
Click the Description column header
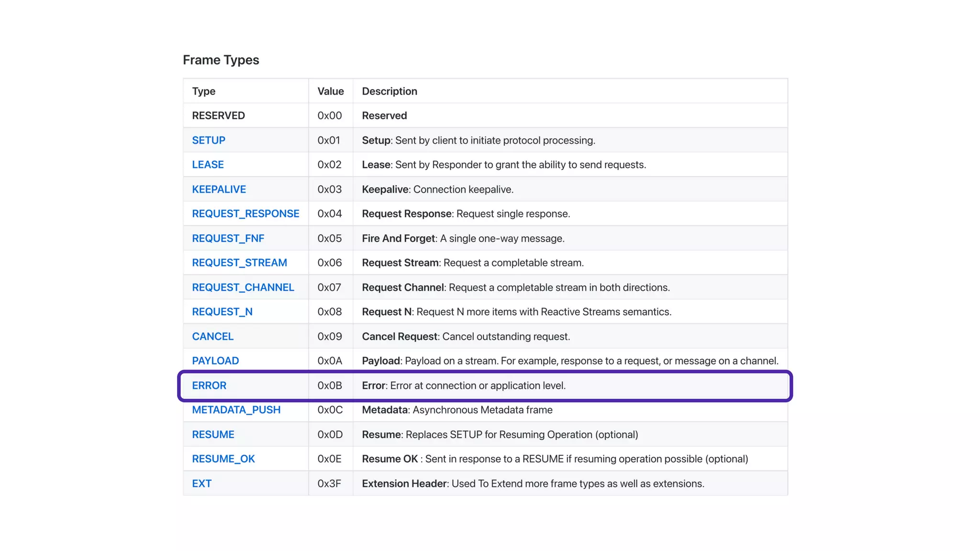pyautogui.click(x=389, y=91)
